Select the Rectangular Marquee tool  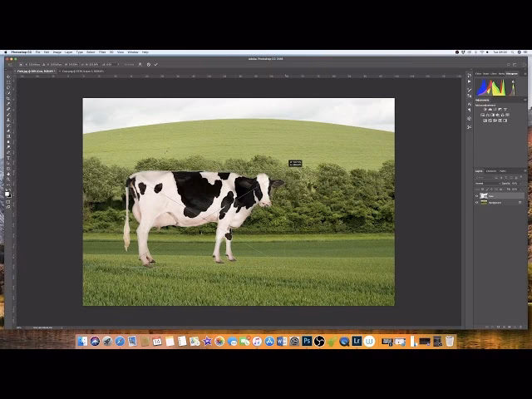click(8, 82)
